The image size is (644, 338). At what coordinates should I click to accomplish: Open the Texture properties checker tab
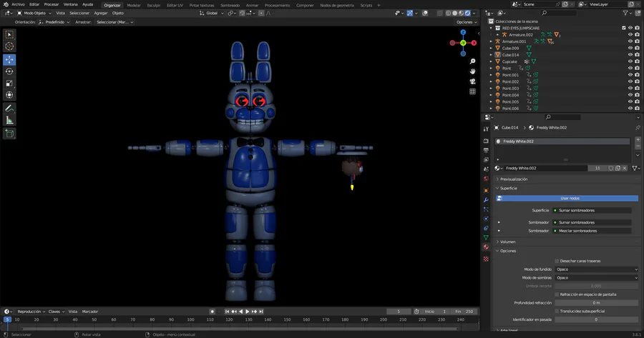487,259
